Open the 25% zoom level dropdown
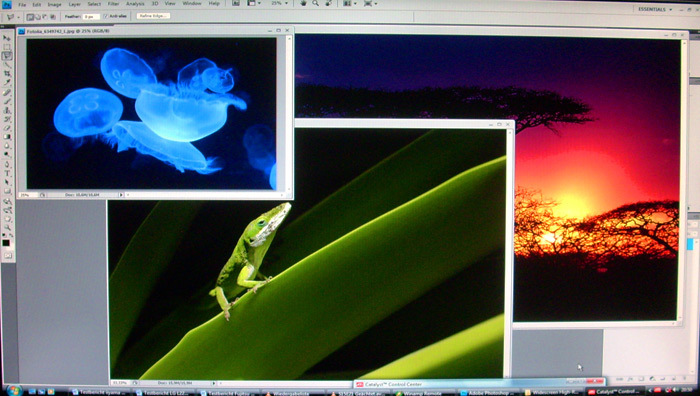The width and height of the screenshot is (700, 396). pyautogui.click(x=279, y=4)
